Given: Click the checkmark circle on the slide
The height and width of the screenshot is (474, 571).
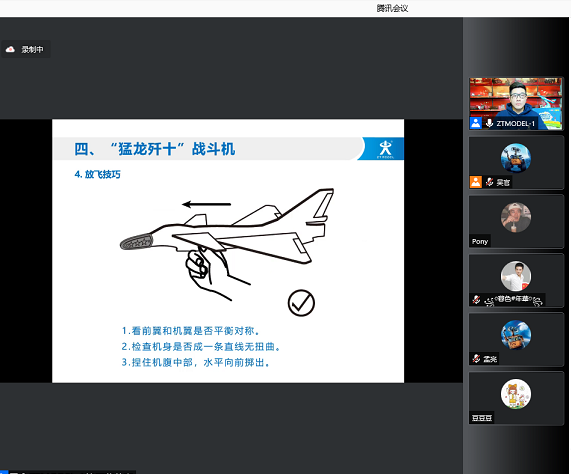Looking at the screenshot, I should click(301, 303).
